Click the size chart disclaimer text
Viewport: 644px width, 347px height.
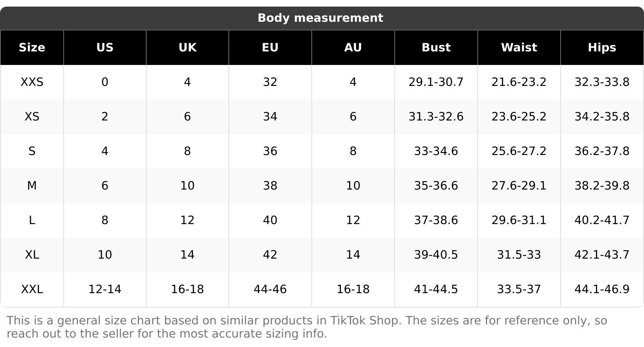tap(307, 327)
